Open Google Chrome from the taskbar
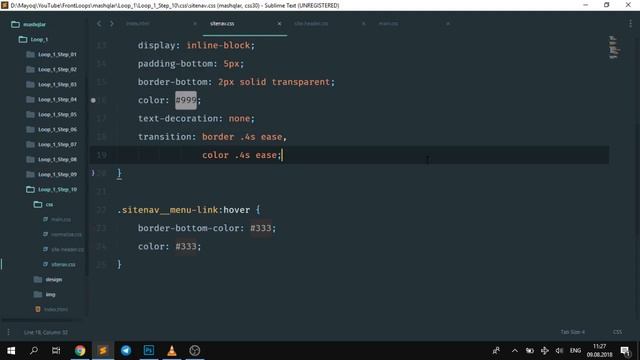The height and width of the screenshot is (360, 640). [x=80, y=350]
